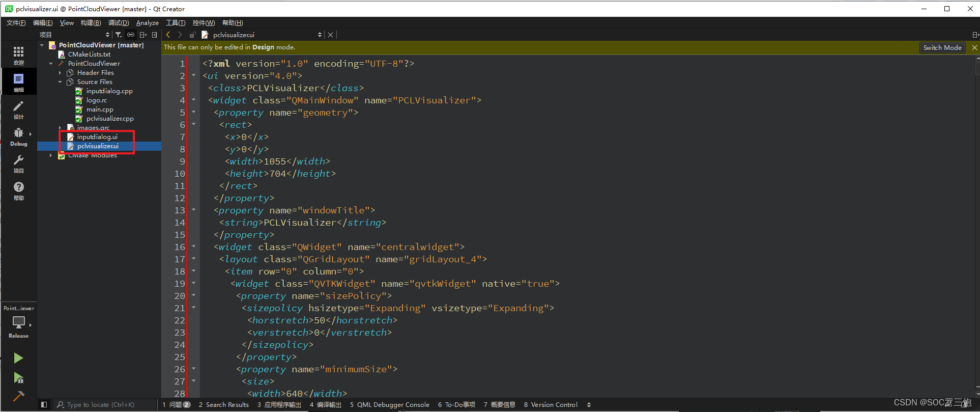Expand the images.qrc resource node
Viewport: 980px width, 412px height.
pos(60,128)
